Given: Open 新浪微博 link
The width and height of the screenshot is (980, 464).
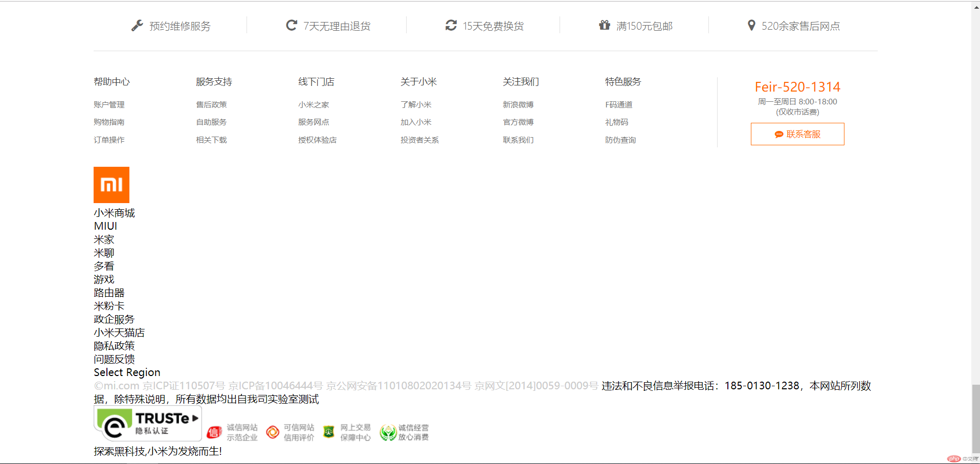Looking at the screenshot, I should pos(518,104).
